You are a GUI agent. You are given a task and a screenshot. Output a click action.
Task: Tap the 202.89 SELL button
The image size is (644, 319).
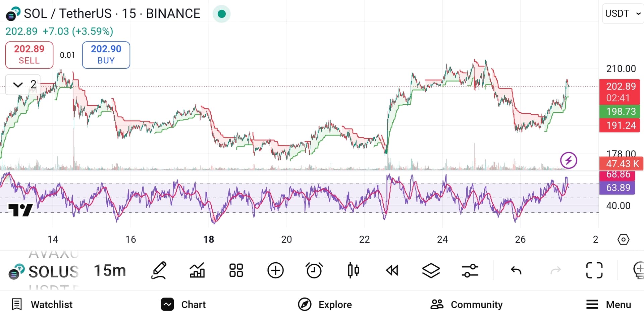click(x=29, y=55)
